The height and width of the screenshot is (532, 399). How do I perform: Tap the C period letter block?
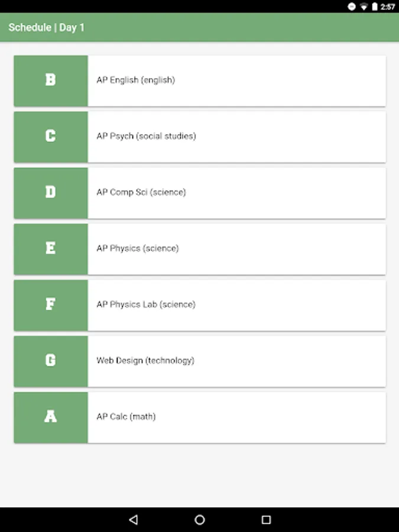(51, 137)
